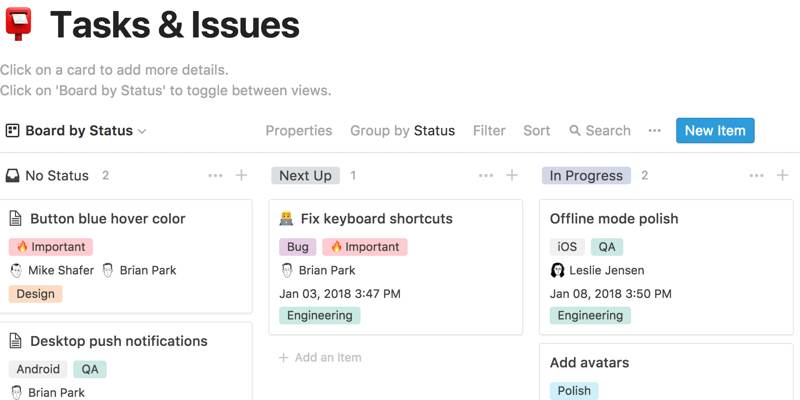Change the Group by Status setting

[x=402, y=131]
